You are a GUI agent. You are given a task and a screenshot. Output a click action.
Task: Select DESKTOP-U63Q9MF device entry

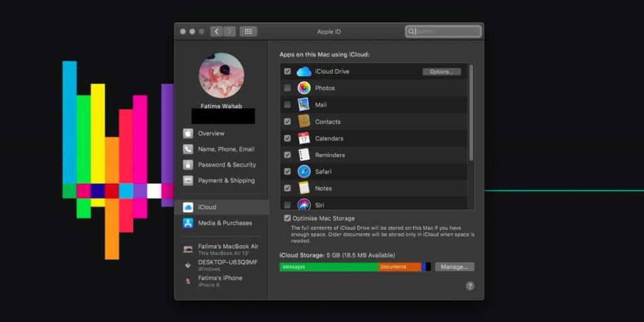point(222,265)
